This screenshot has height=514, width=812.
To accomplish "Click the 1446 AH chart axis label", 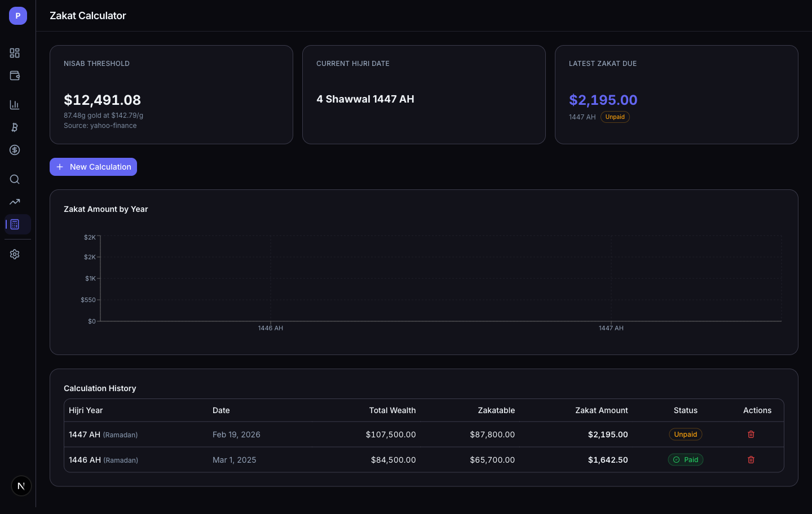I will tap(271, 328).
